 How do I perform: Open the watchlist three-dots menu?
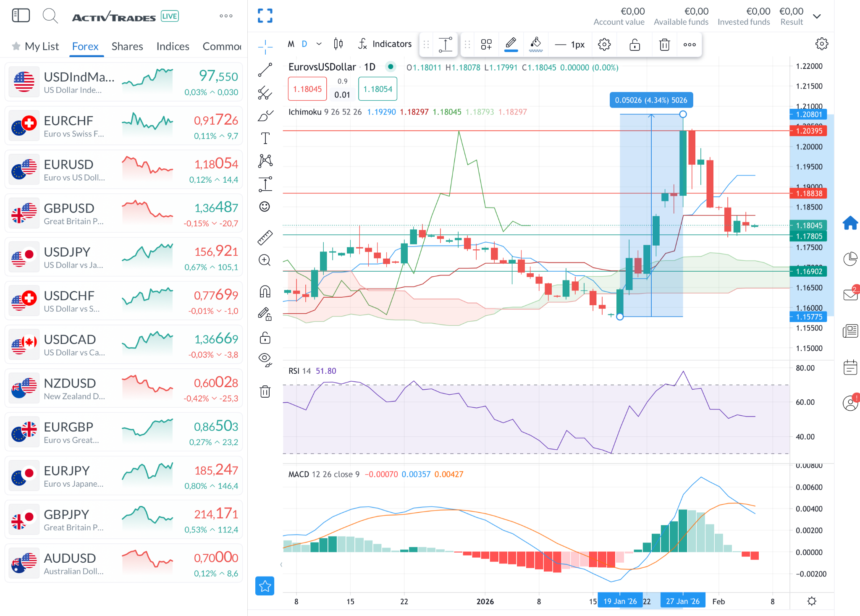coord(226,16)
